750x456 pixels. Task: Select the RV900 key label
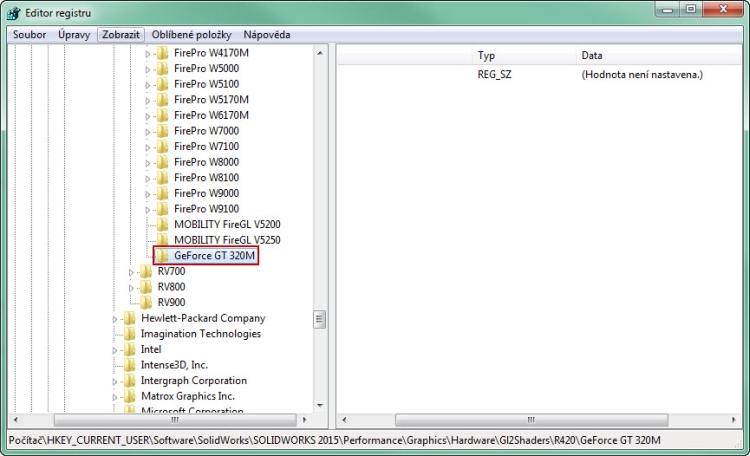[x=171, y=302]
